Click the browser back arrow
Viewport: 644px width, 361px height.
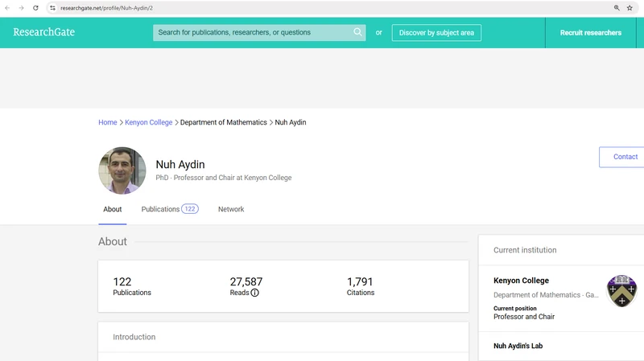coord(8,7)
